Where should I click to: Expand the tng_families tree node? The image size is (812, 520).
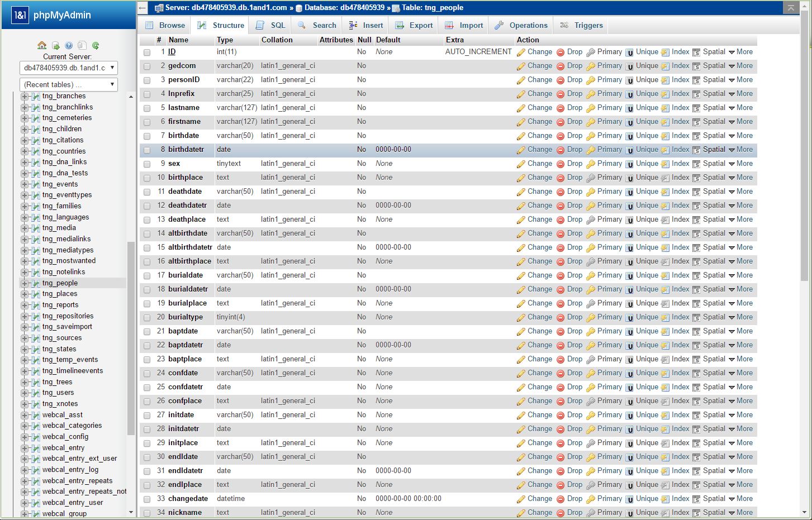(x=24, y=206)
